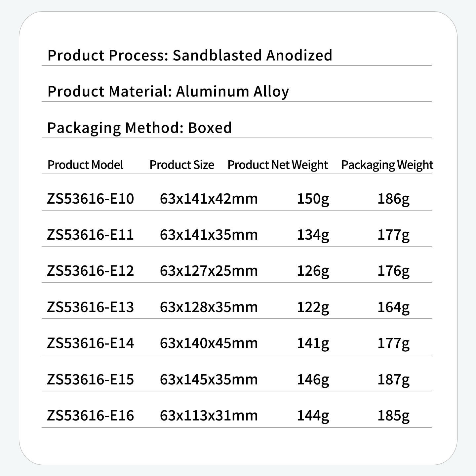Click the ZS53616-E15 model entry
This screenshot has height=476, width=476.
coord(91,379)
